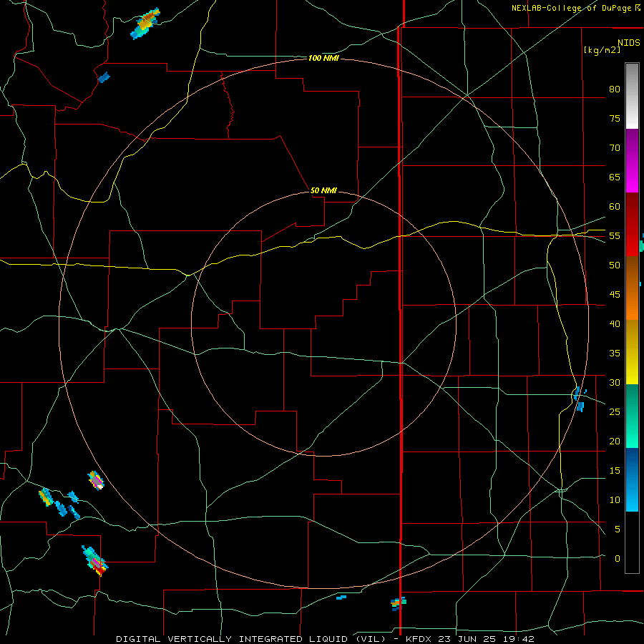Click legend scale value 70
The height and width of the screenshot is (644, 644).
click(x=615, y=148)
